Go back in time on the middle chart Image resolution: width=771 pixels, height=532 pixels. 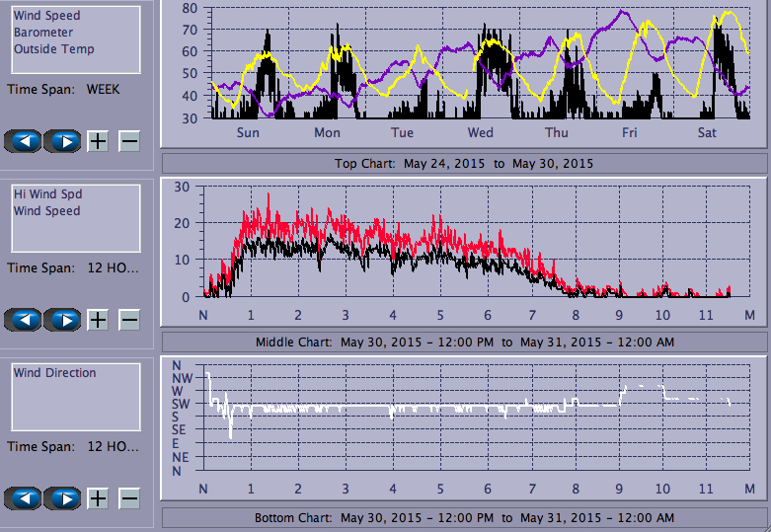[24, 320]
